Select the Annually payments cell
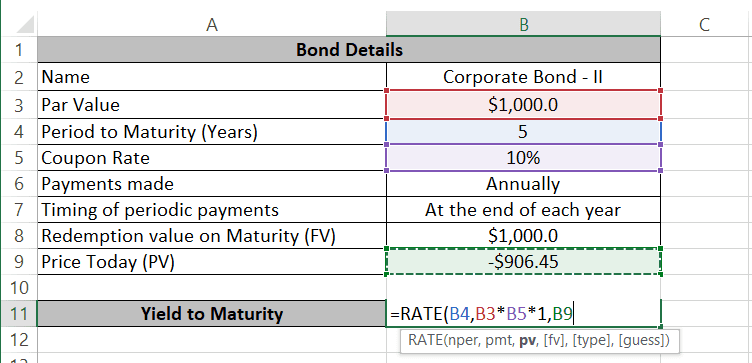 523,184
